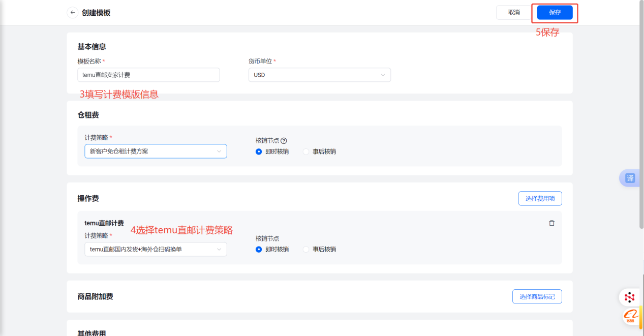Click the 选择商品标记 button
644x336 pixels.
point(537,296)
